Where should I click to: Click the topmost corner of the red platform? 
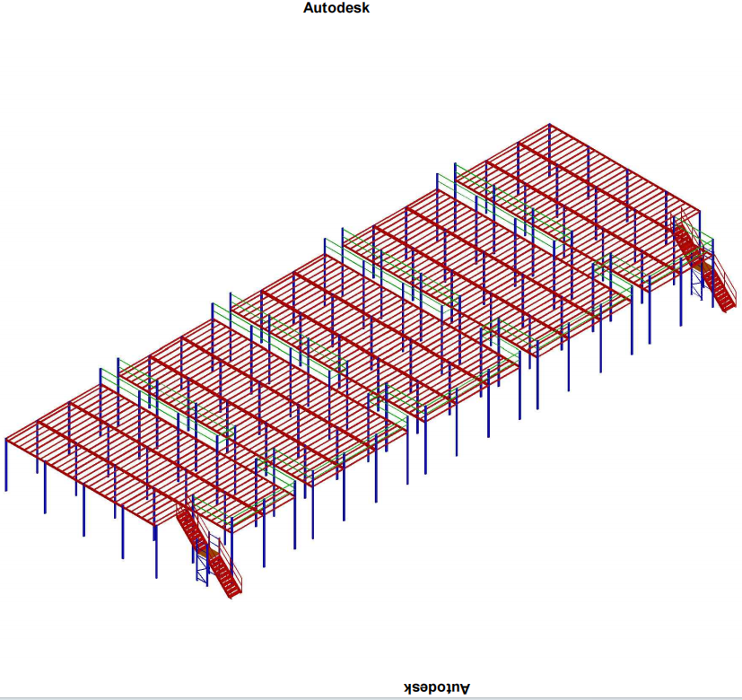(x=550, y=125)
